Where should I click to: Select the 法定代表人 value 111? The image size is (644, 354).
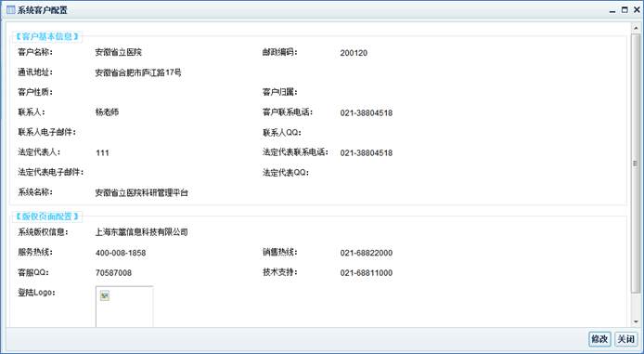pyautogui.click(x=102, y=153)
